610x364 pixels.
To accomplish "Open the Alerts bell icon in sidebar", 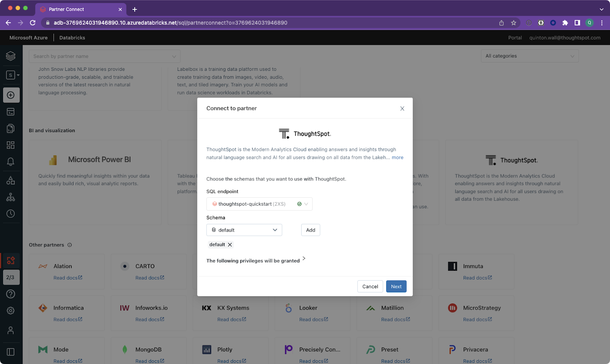I will [11, 162].
